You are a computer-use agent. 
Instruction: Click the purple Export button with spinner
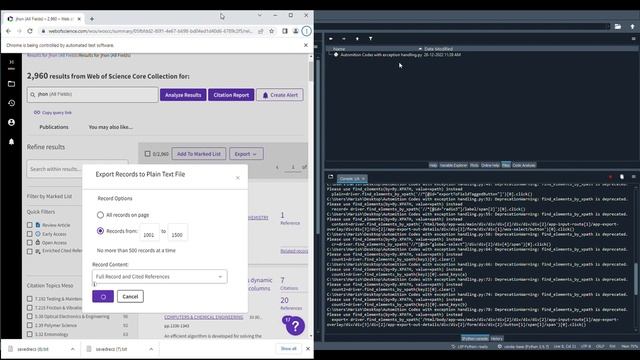(x=103, y=296)
